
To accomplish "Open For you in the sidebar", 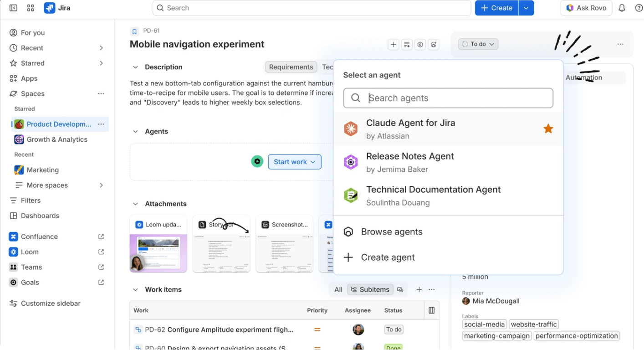I will click(33, 33).
